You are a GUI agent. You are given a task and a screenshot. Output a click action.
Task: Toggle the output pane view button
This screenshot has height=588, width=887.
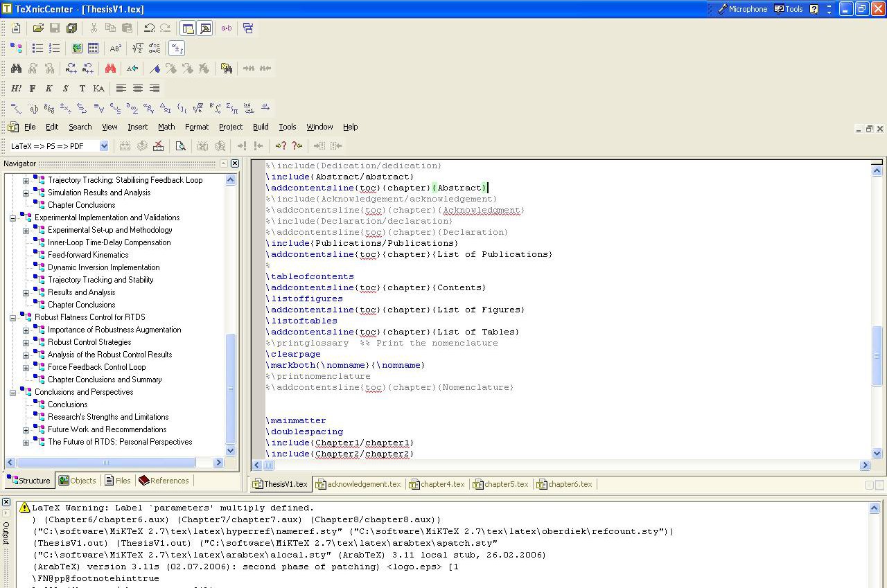coord(204,28)
